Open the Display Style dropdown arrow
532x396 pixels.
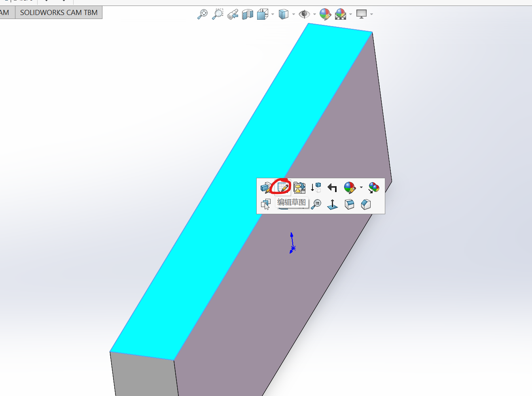pyautogui.click(x=293, y=15)
